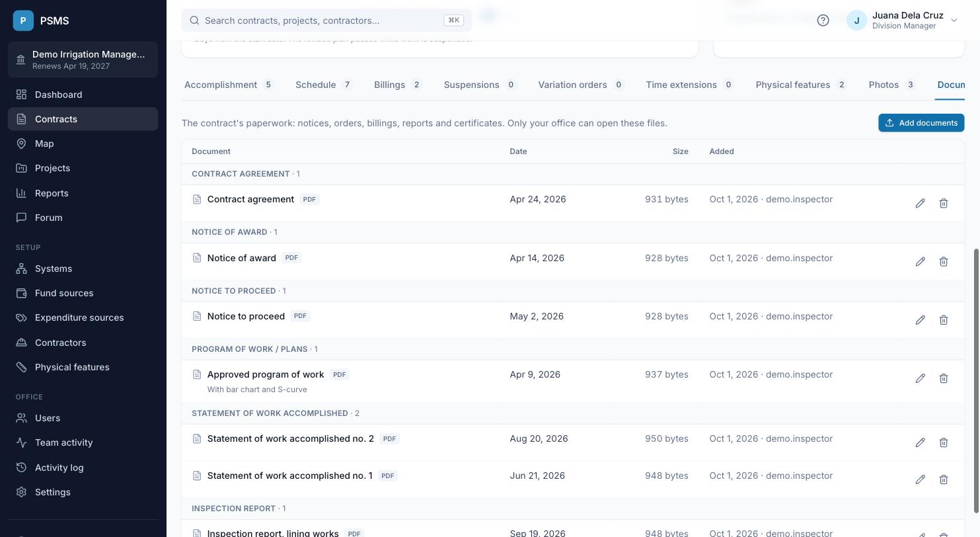Switch to the Schedule tab

coord(324,85)
